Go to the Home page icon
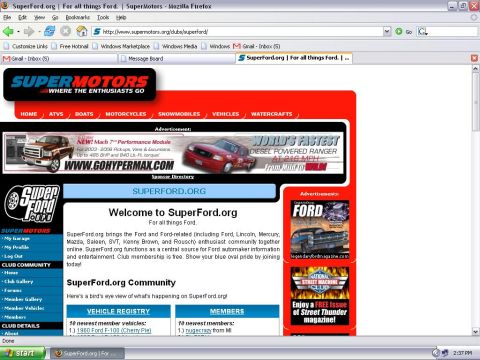This screenshot has width=480, height=360. (82, 31)
